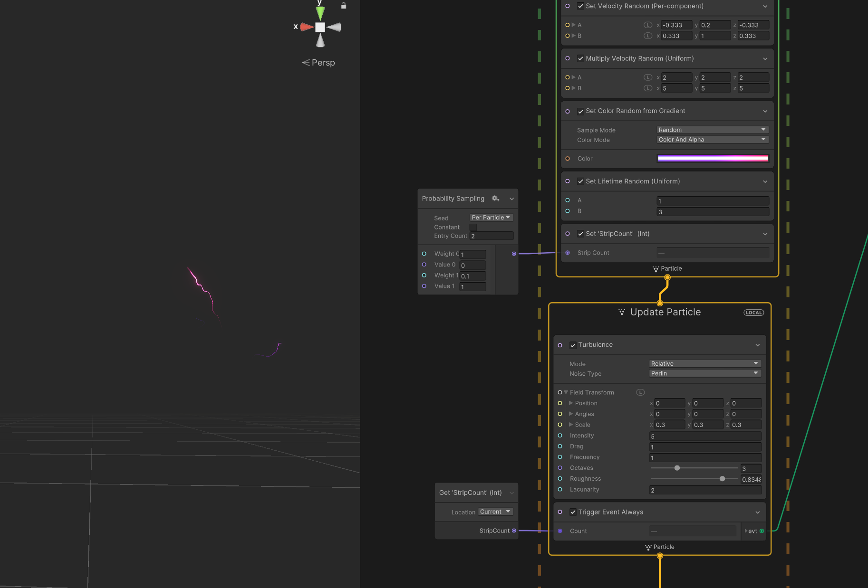Viewport: 868px width, 588px height.
Task: Toggle local space icon for Multiply Velocity B
Action: tap(647, 88)
